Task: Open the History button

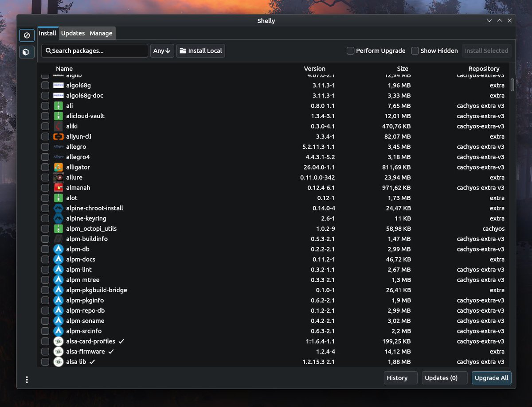Action: pyautogui.click(x=400, y=378)
